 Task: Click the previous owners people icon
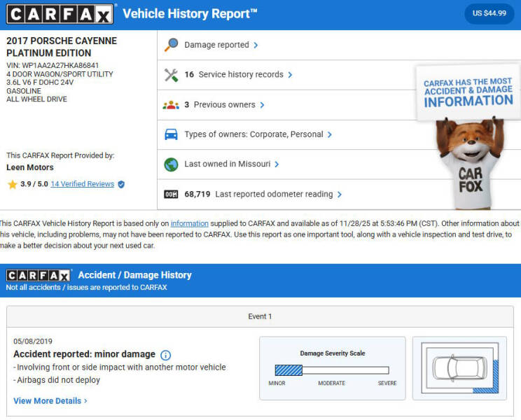[x=171, y=105]
